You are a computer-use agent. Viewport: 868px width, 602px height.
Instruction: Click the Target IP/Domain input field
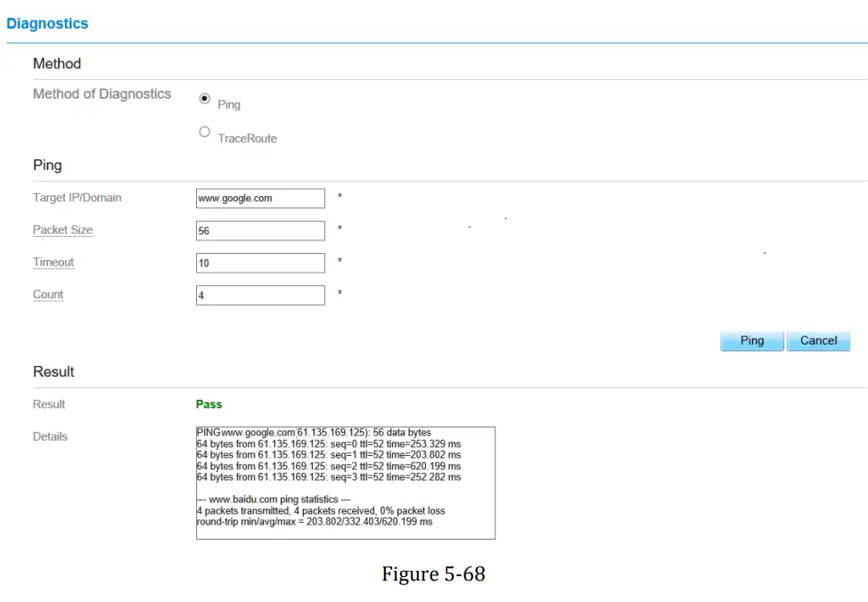click(260, 198)
